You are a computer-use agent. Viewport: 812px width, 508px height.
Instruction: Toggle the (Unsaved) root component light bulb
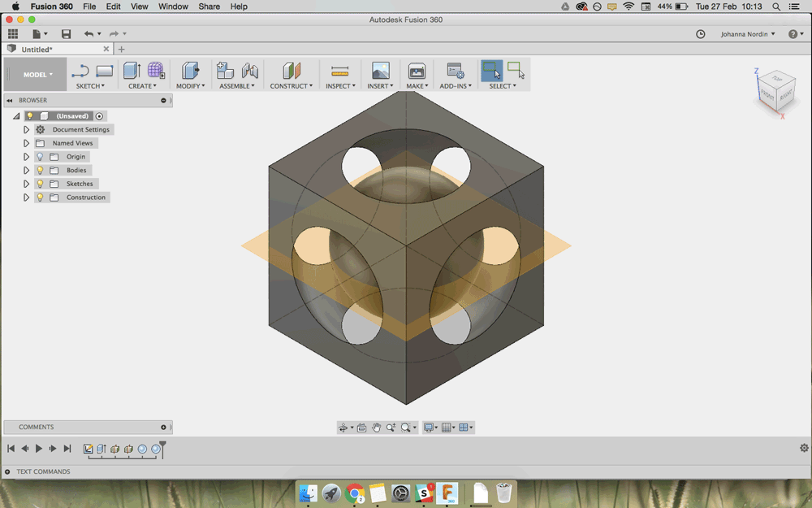[x=30, y=116]
